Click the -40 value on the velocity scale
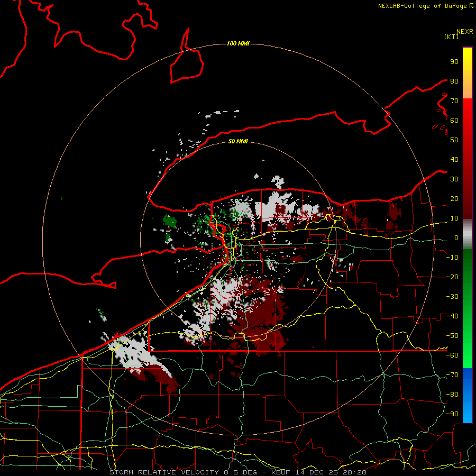The width and height of the screenshot is (476, 476). coord(452,316)
